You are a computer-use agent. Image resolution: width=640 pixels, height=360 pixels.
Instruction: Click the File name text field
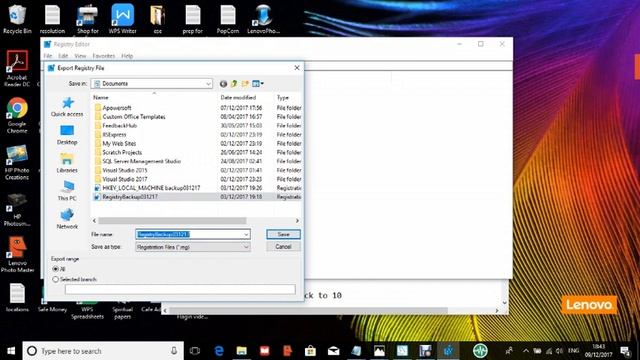tap(189, 234)
